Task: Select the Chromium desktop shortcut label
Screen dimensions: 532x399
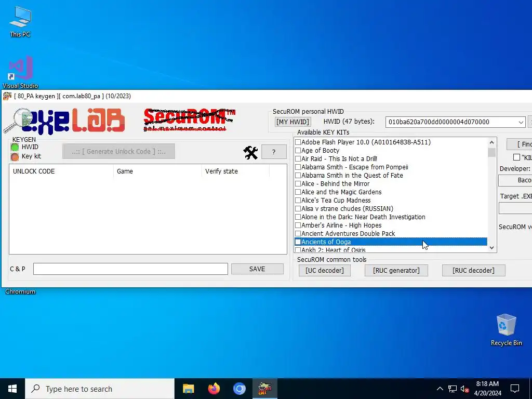Action: click(x=20, y=291)
